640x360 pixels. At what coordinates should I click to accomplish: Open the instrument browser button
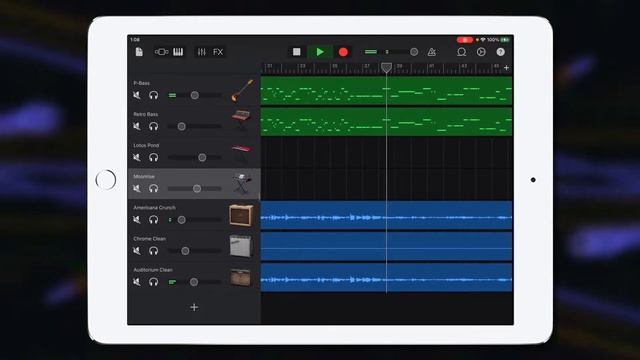pyautogui.click(x=161, y=52)
